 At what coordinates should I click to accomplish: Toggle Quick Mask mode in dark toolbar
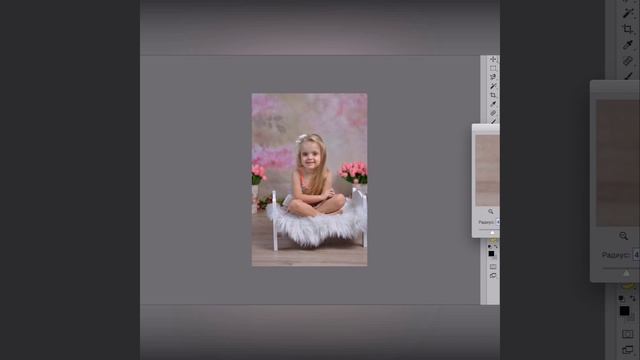click(x=628, y=334)
